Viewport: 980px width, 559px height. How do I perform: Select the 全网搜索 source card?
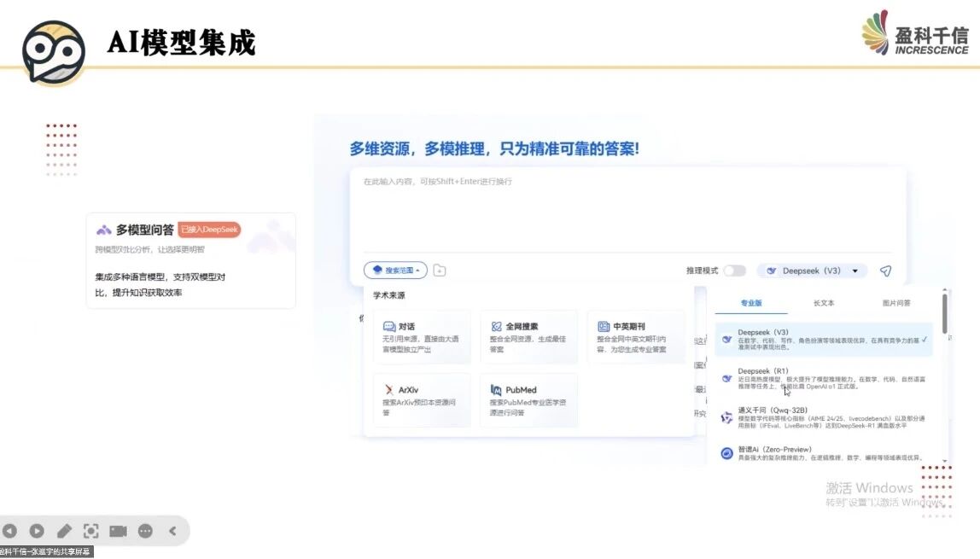[x=528, y=337]
